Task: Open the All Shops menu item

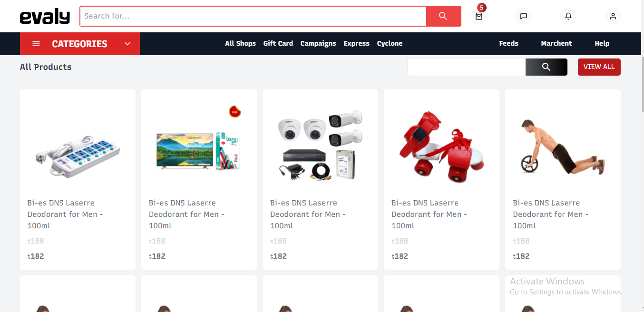Action: (x=240, y=43)
